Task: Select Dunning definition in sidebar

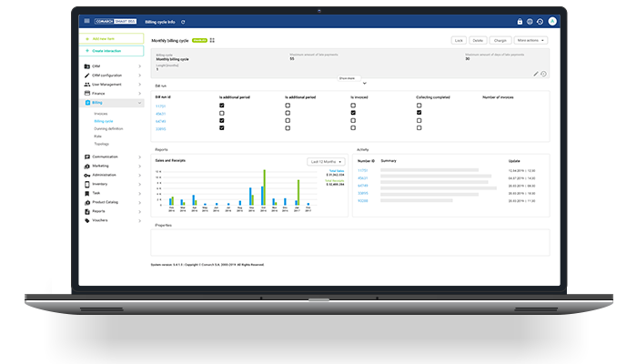Action: [x=107, y=128]
